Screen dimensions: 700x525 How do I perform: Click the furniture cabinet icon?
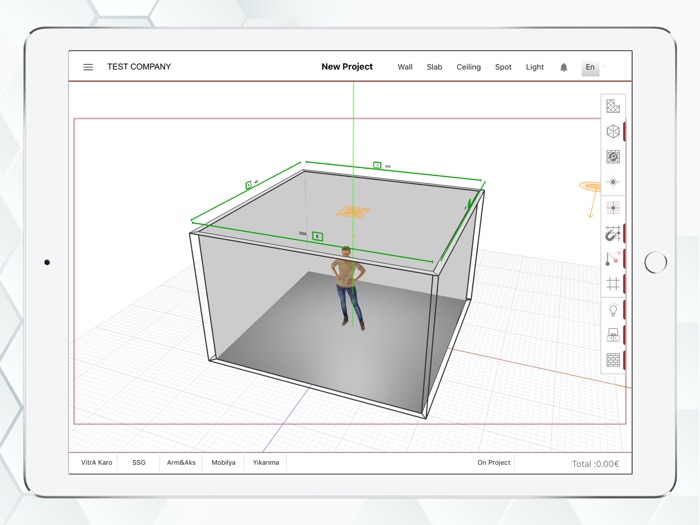pyautogui.click(x=613, y=335)
